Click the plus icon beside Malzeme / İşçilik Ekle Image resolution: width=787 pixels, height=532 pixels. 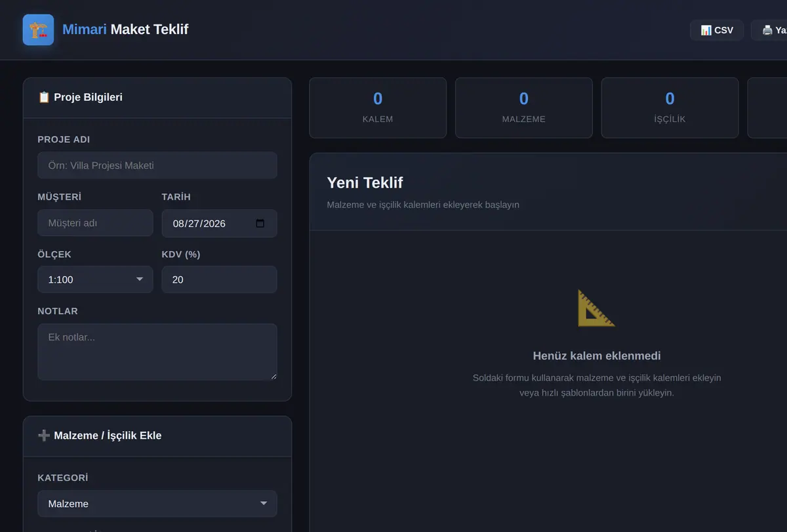pyautogui.click(x=44, y=436)
